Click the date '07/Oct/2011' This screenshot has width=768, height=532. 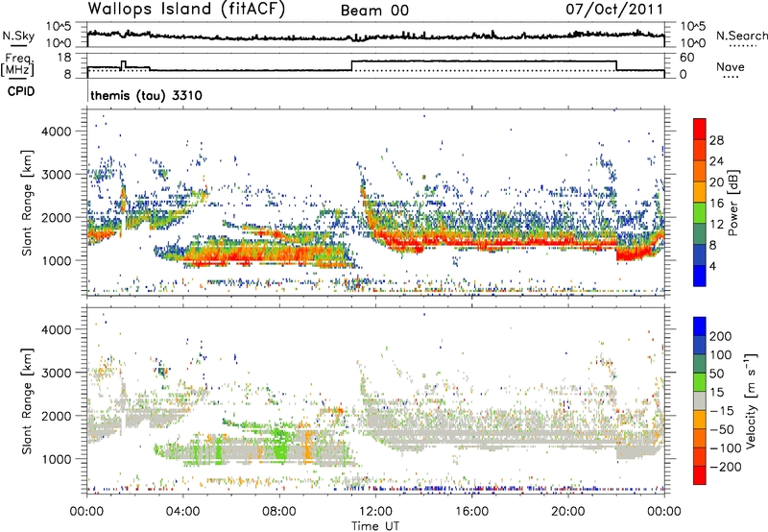[614, 10]
